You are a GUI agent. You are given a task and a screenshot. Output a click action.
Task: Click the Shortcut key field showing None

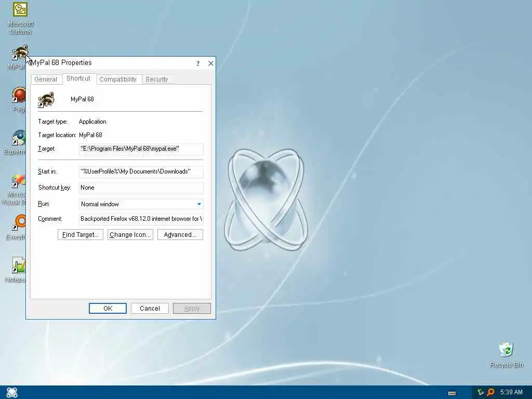pos(141,188)
